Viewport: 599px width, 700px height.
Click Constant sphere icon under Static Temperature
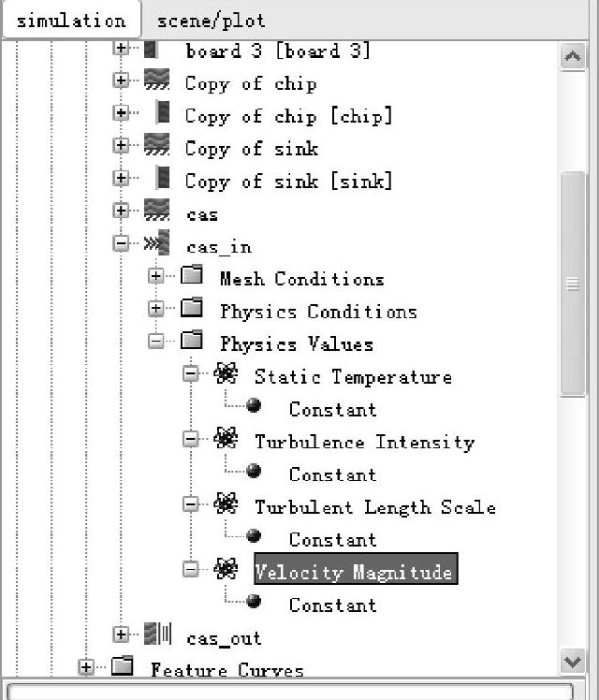[254, 408]
